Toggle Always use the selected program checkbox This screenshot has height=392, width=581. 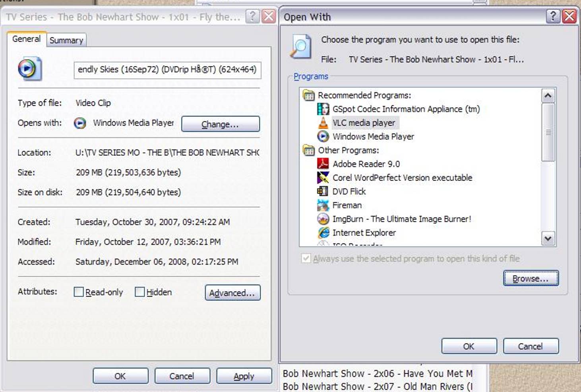(x=306, y=258)
